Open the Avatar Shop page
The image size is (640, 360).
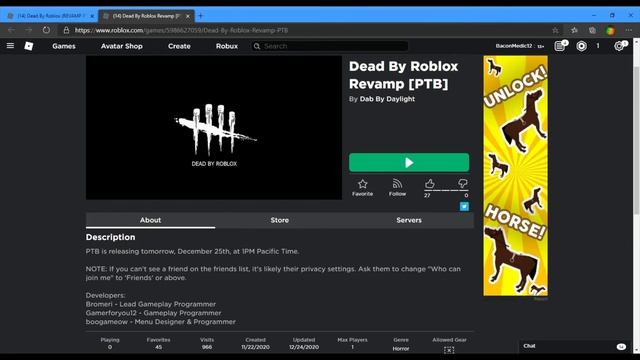pos(122,46)
